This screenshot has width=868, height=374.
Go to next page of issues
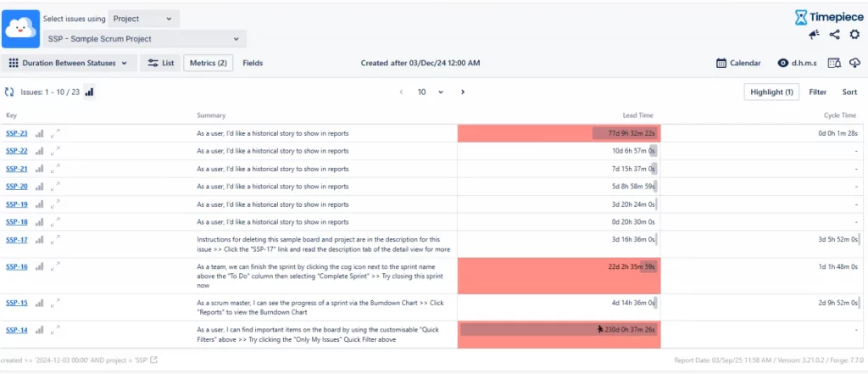463,92
